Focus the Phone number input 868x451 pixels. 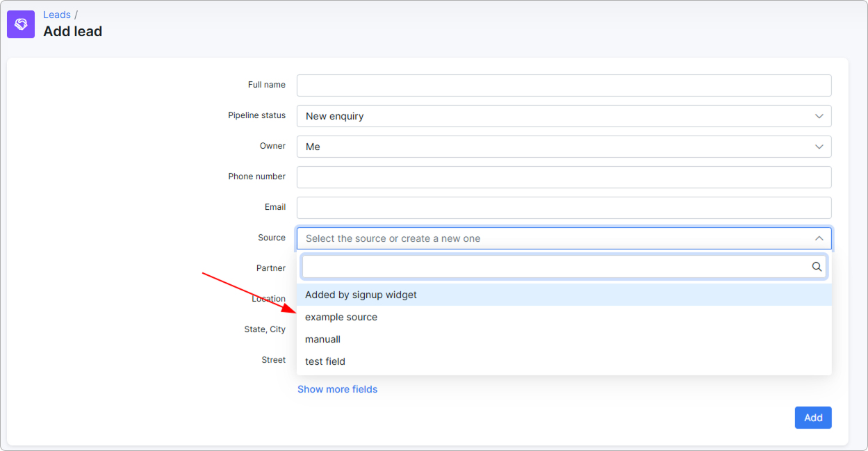coord(564,177)
